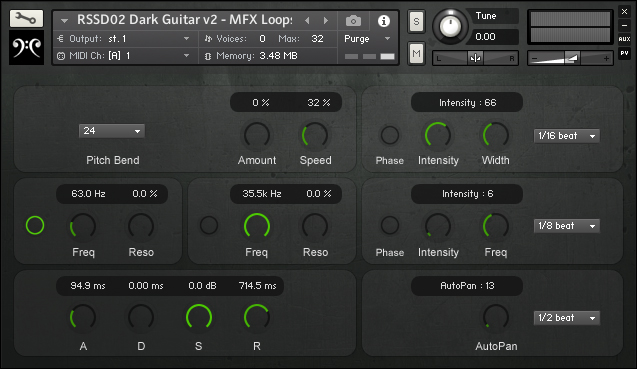Click the Tune knob
Viewport: 637px width, 369px height.
click(450, 26)
